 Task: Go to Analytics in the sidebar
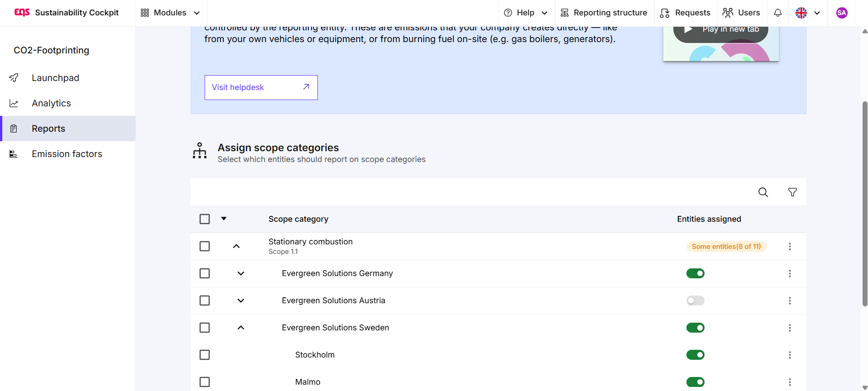coord(51,103)
